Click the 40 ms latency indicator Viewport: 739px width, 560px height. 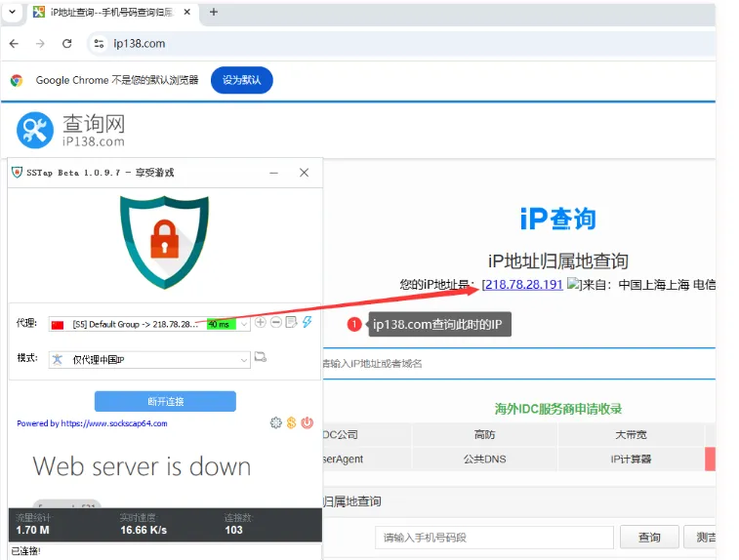click(221, 324)
